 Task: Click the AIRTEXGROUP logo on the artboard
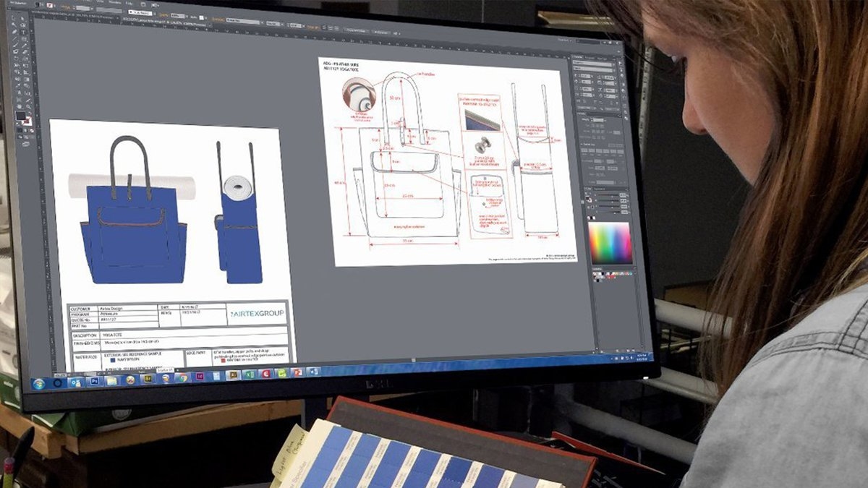point(257,312)
